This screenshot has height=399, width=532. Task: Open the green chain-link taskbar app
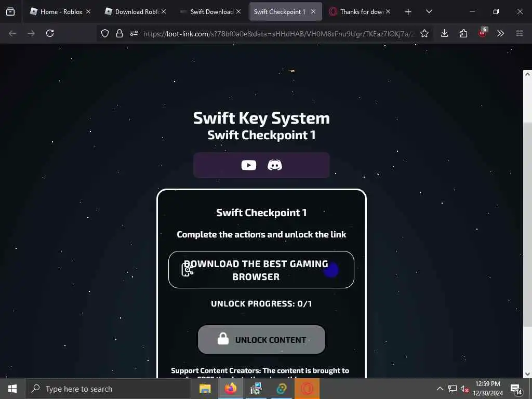(282, 389)
